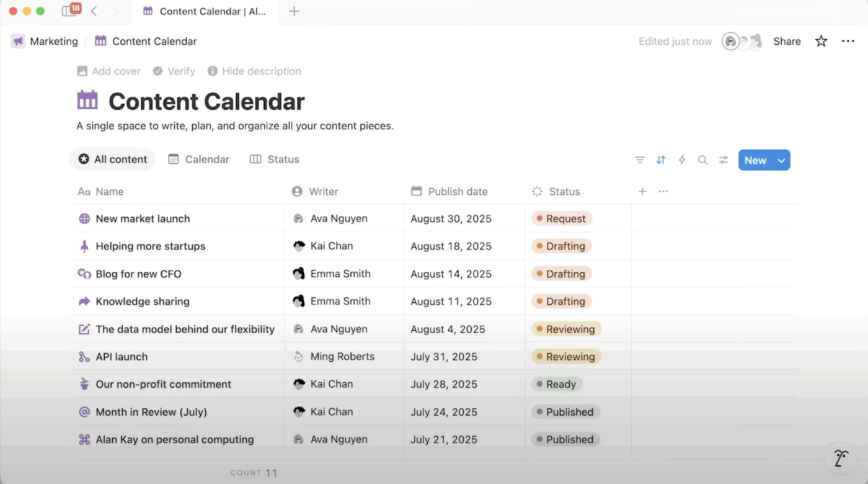Favorite this page with the star icon

821,42
